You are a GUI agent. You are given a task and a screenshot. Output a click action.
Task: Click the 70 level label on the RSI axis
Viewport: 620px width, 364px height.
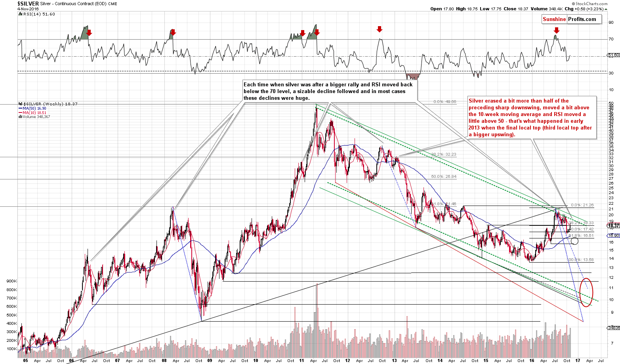[611, 39]
